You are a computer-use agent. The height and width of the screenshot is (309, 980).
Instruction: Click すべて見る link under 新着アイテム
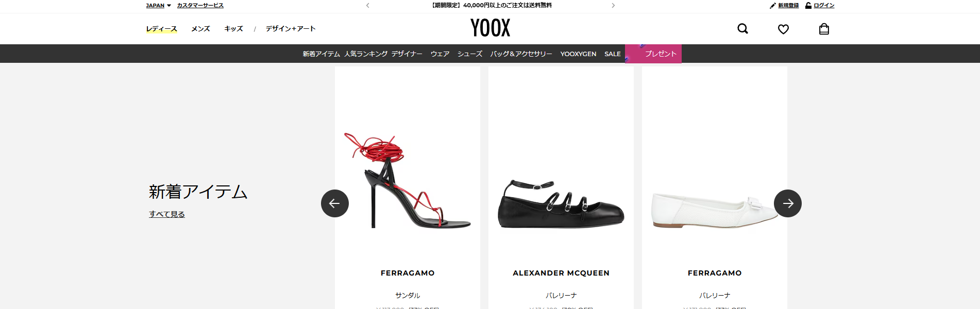tap(167, 214)
